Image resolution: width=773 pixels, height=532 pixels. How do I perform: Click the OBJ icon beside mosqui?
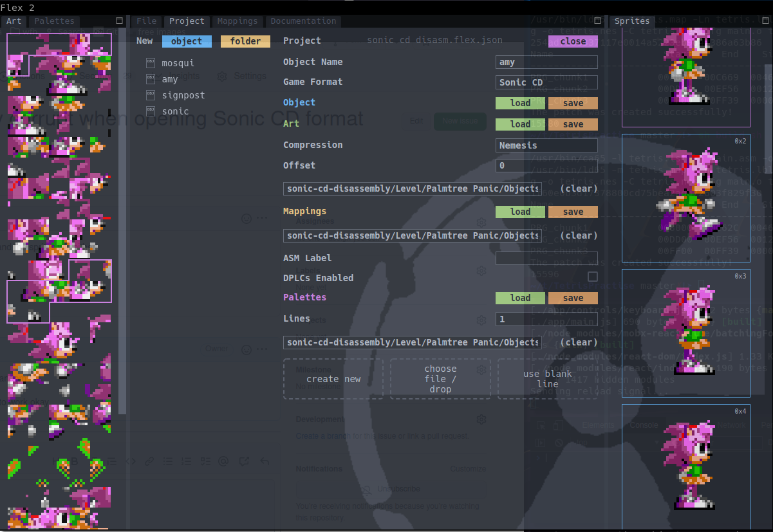coord(151,63)
